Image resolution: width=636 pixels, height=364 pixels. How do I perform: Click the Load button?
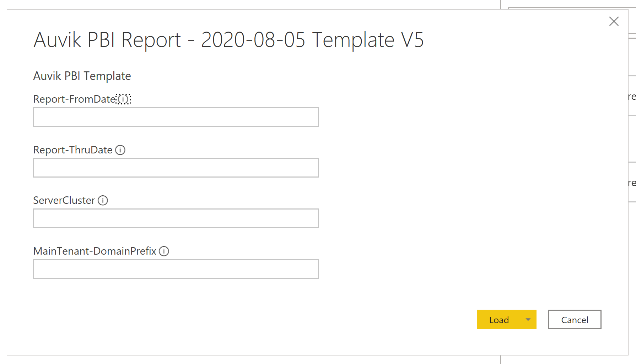498,320
